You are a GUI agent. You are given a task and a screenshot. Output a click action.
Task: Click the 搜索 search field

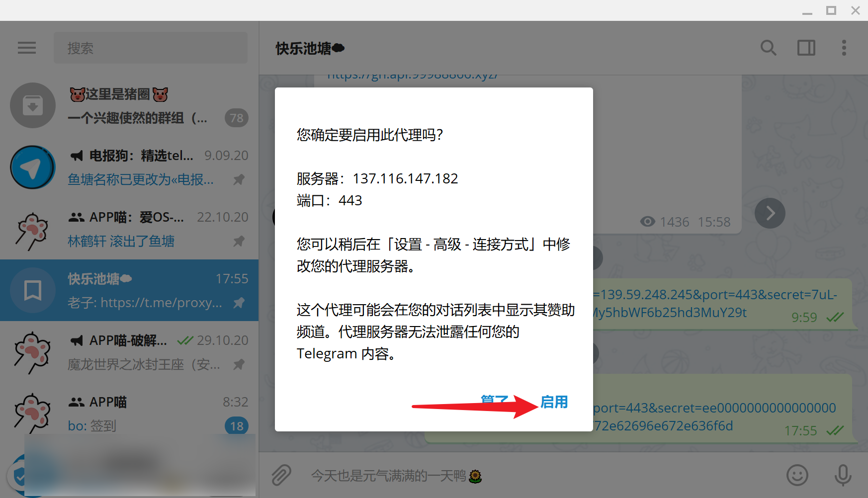[x=151, y=48]
